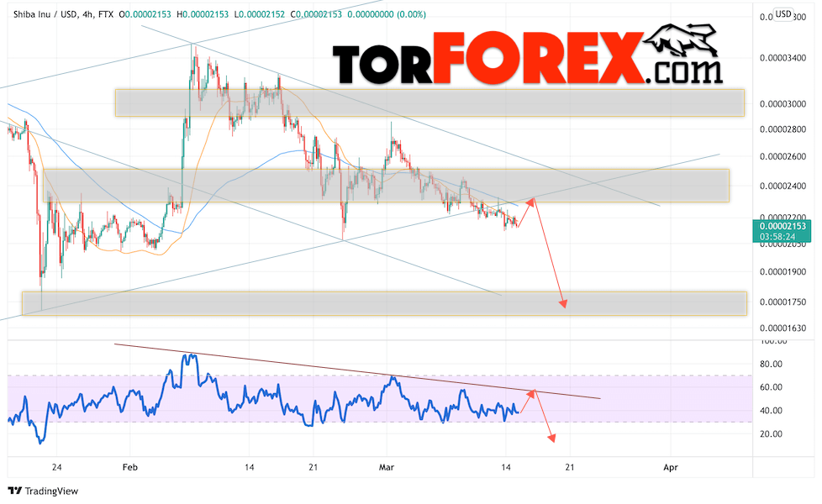This screenshot has height=504, width=822.
Task: Click the 0.00001630 price axis label
Action: [x=782, y=328]
